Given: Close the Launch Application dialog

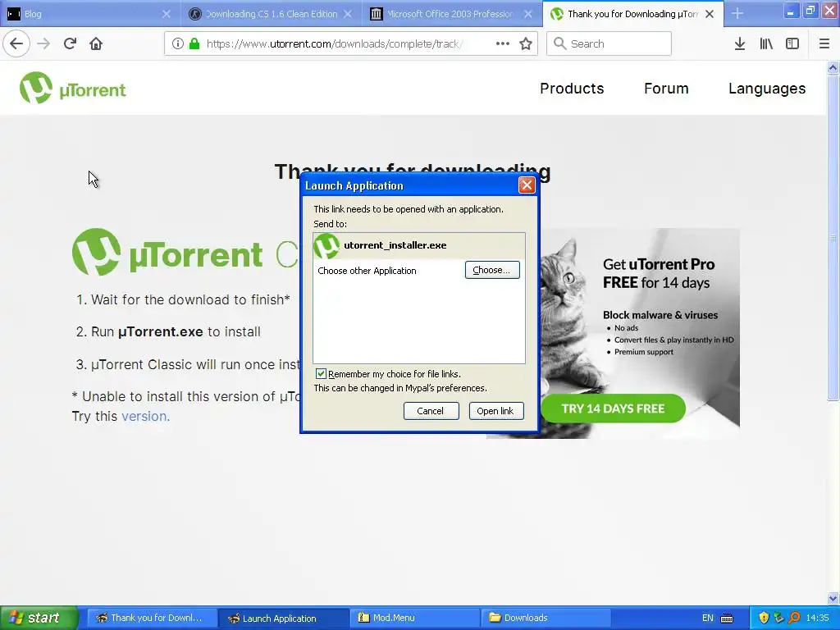Looking at the screenshot, I should 527,185.
